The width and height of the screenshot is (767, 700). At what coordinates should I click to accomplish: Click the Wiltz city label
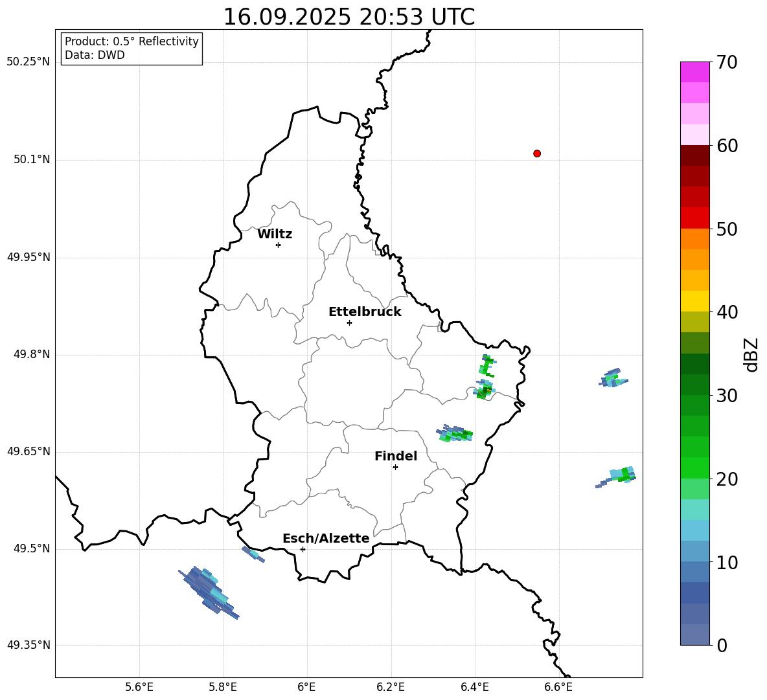pyautogui.click(x=275, y=234)
